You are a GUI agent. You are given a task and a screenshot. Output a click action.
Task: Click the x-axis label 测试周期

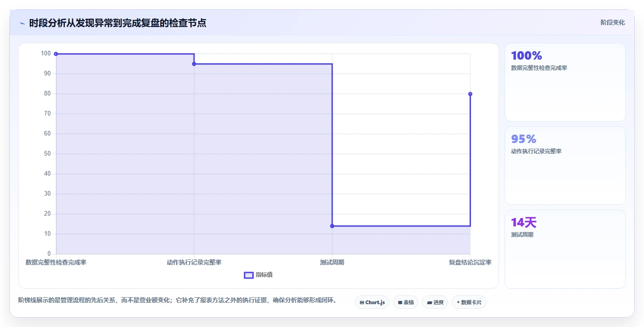(x=332, y=263)
